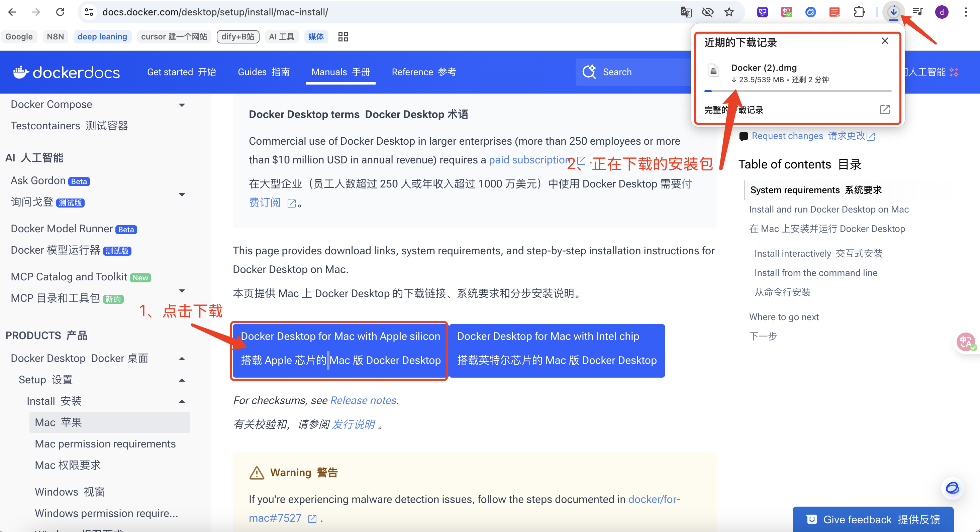This screenshot has height=532, width=980.
Task: Download Docker Desktop for Mac with Intel chip
Action: pos(557,350)
